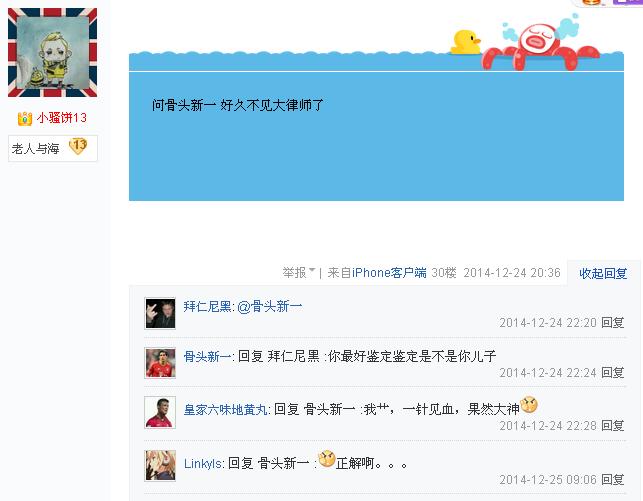Open 小骚饼13's Union Jack avatar
643x501 pixels.
pos(52,52)
